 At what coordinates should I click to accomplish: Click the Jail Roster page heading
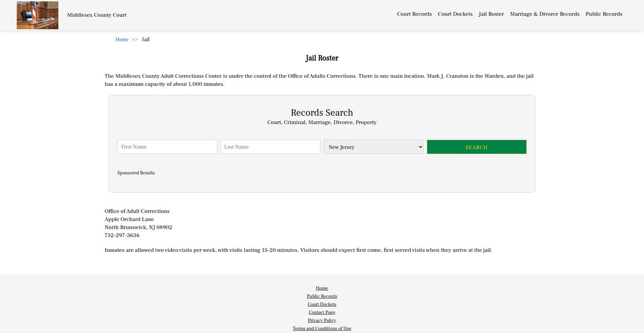click(322, 58)
